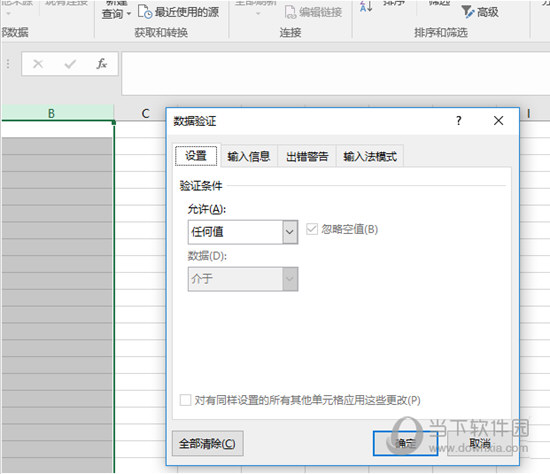Image resolution: width=550 pixels, height=474 pixels.
Task: Open the IME Mode (输入法模式) tab
Action: point(370,156)
